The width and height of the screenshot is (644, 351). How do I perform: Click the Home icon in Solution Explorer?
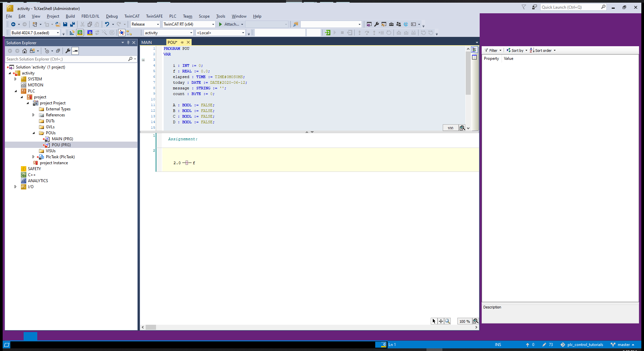pos(25,51)
